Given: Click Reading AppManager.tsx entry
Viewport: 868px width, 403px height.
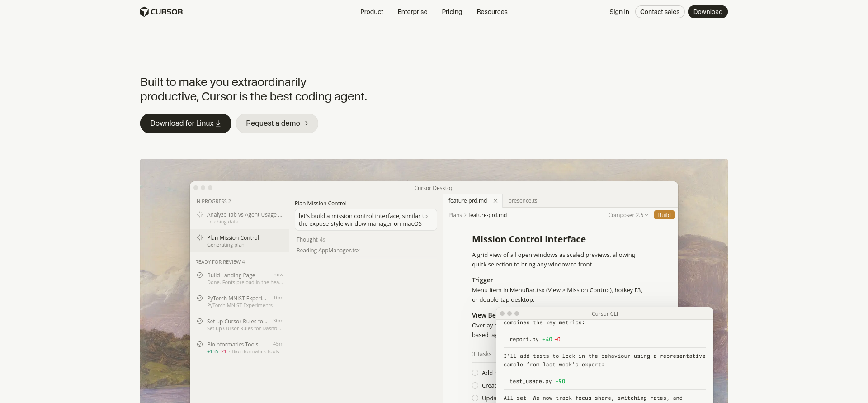Looking at the screenshot, I should tap(328, 251).
